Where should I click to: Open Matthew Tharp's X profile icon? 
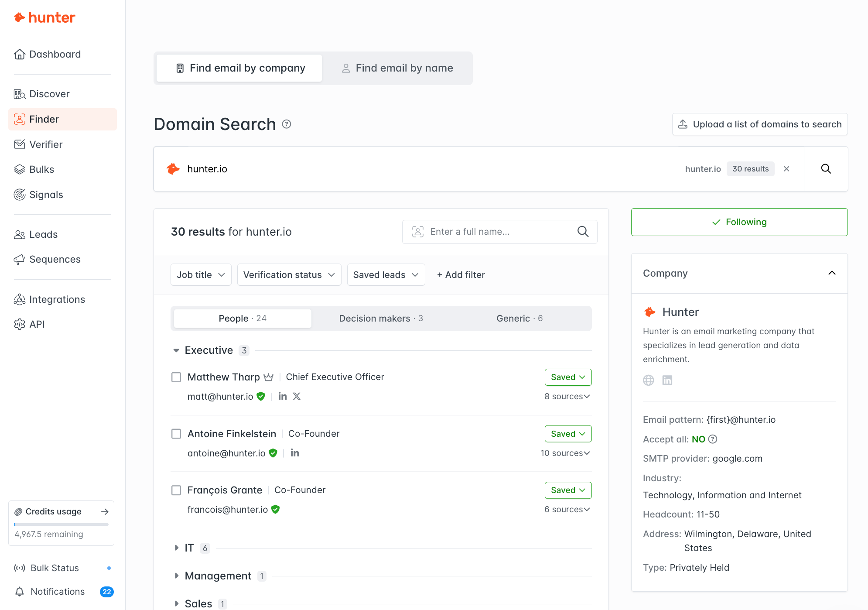click(x=297, y=396)
